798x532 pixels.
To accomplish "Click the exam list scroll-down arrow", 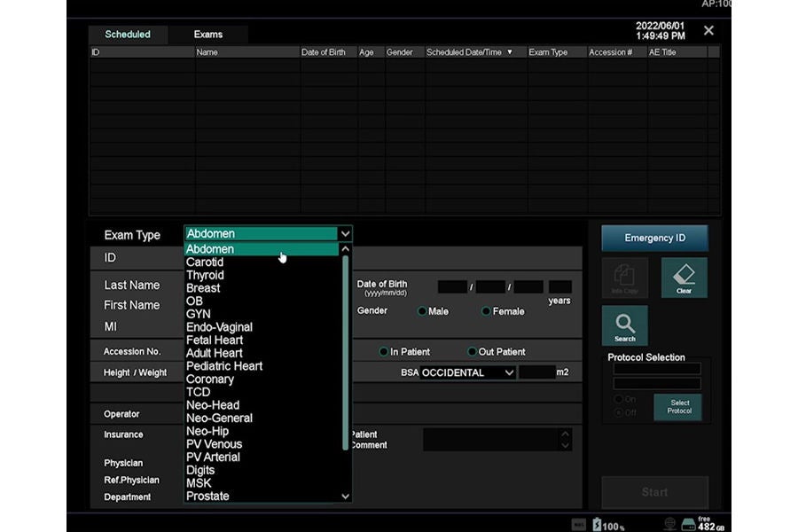I will pos(345,497).
